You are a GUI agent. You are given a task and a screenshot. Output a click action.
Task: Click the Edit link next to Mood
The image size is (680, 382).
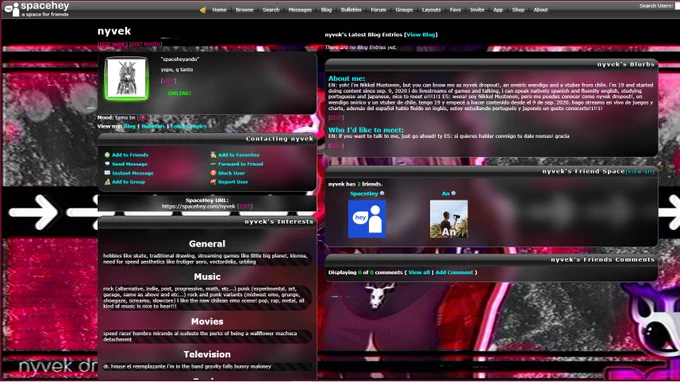(x=143, y=118)
